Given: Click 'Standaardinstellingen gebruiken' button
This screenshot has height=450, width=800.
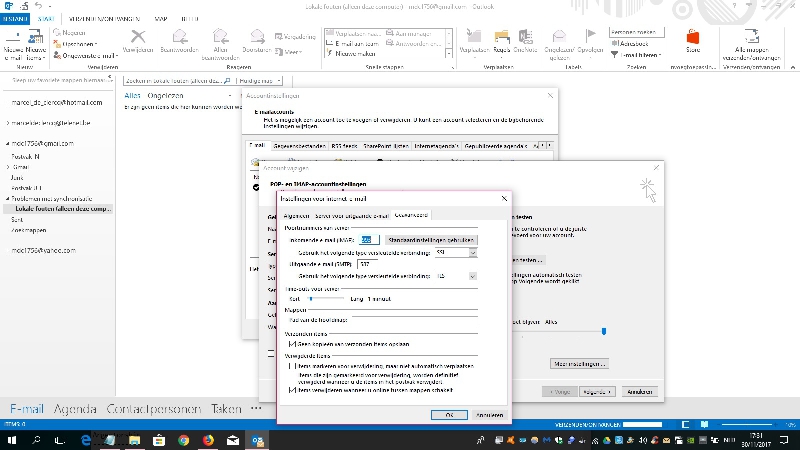Looking at the screenshot, I should 431,240.
